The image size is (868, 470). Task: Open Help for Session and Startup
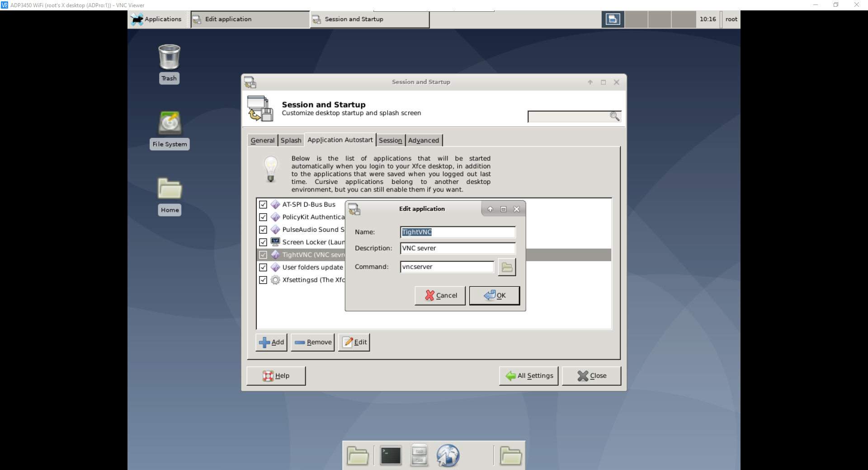click(276, 376)
